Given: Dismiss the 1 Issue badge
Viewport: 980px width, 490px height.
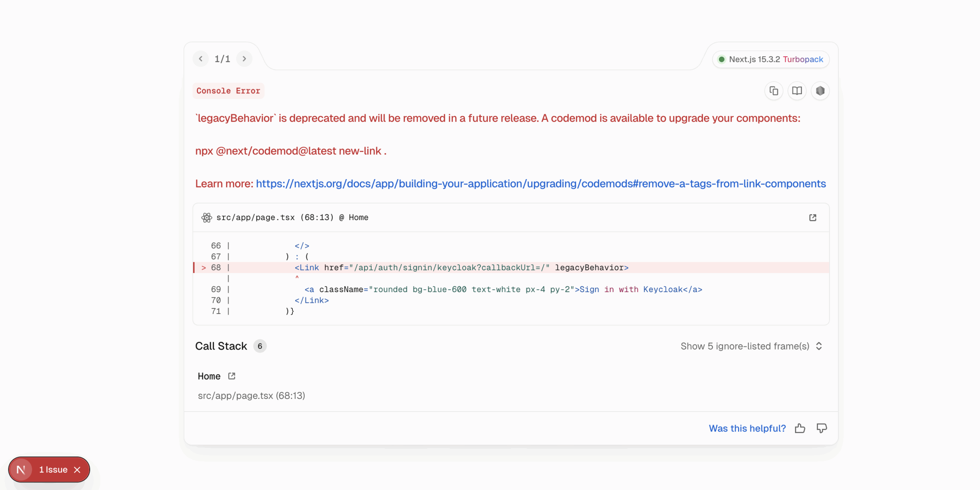Looking at the screenshot, I should [x=77, y=470].
